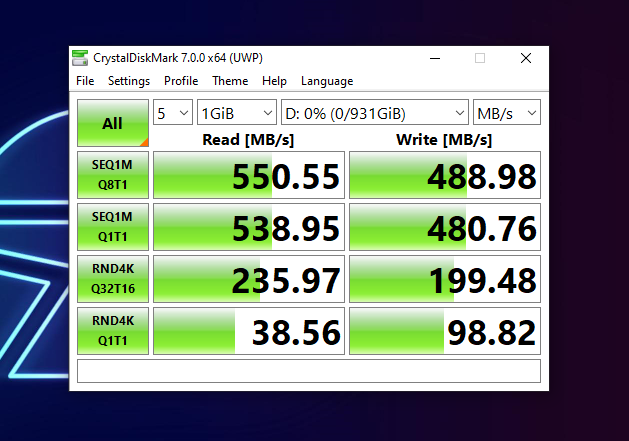The image size is (629, 441).
Task: Run the RND4K Q1T1 test
Action: click(113, 331)
